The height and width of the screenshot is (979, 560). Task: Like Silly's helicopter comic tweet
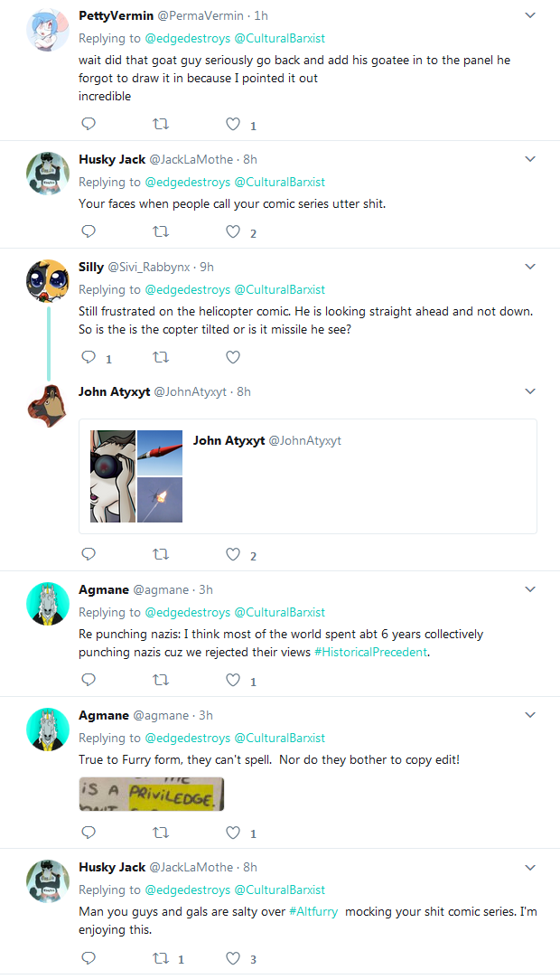tap(233, 357)
